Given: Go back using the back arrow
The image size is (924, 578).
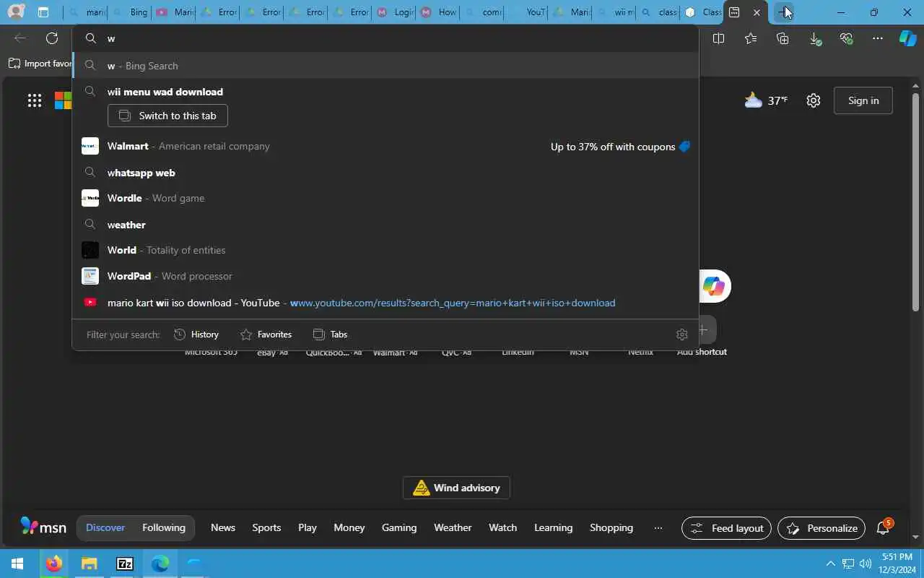Looking at the screenshot, I should 20,38.
